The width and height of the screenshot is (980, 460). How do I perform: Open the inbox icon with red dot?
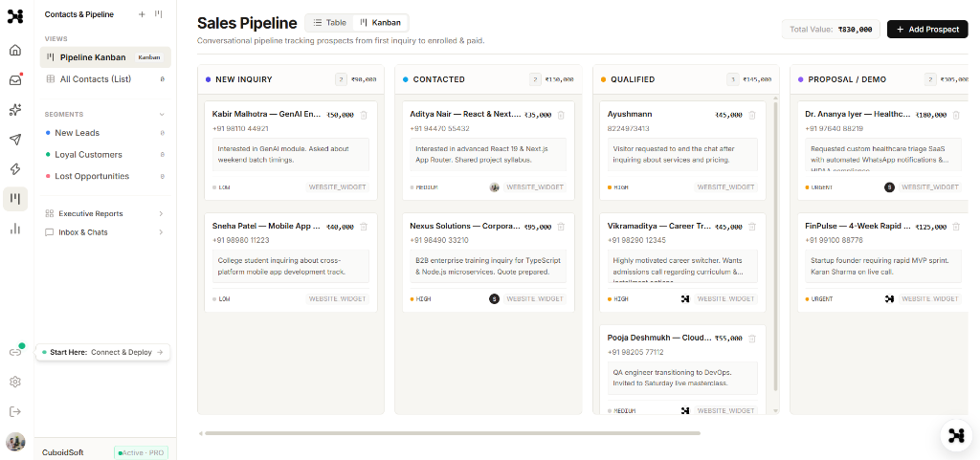[x=15, y=80]
